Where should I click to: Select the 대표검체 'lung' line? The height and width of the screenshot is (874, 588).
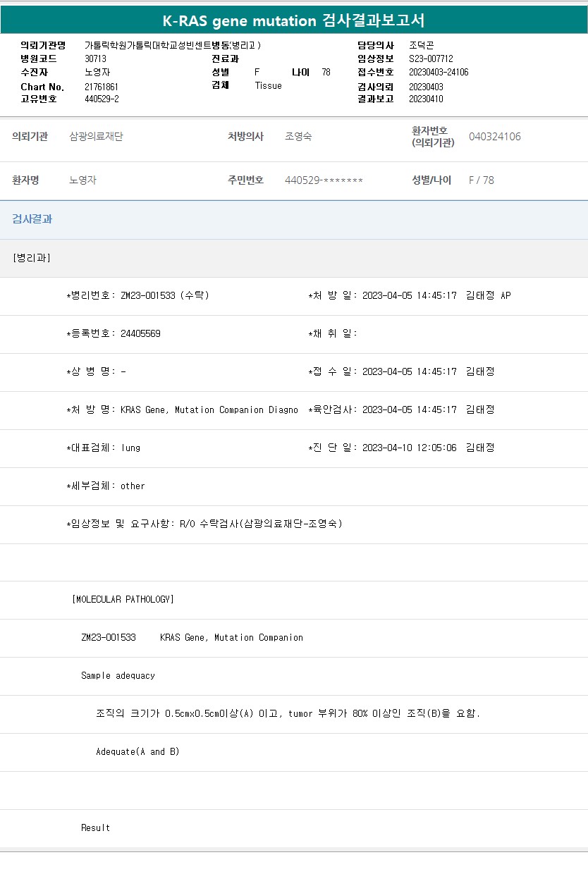point(103,448)
